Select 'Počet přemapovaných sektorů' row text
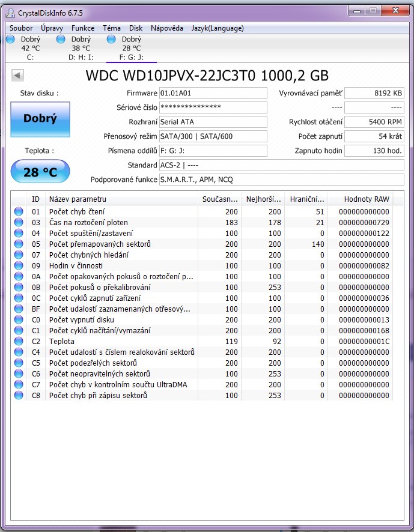 click(x=100, y=244)
